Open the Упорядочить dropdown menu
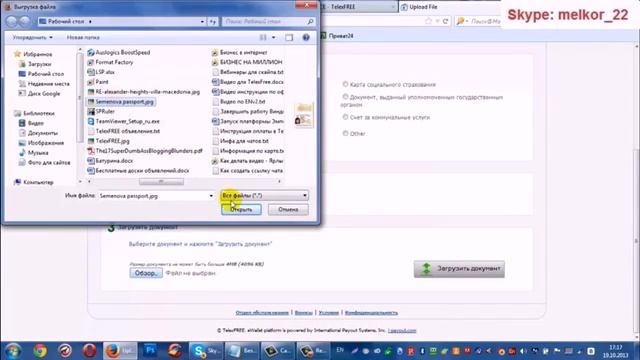Image resolution: width=640 pixels, height=360 pixels. coord(32,38)
